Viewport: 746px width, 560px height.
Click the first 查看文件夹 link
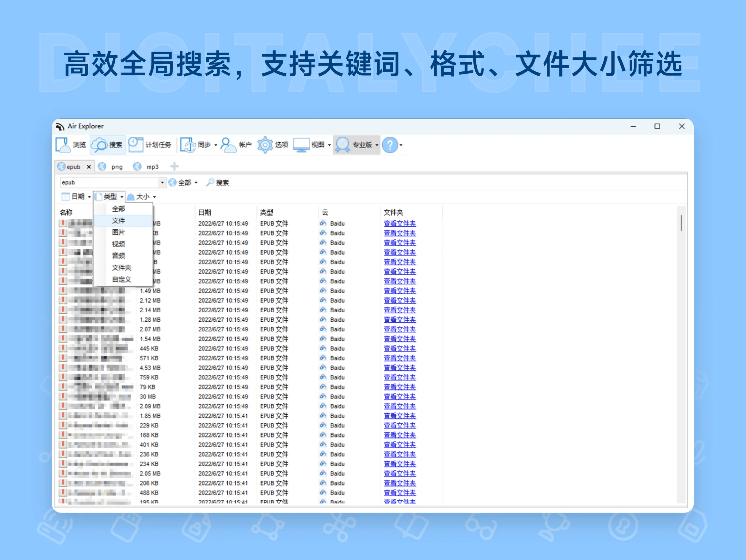[x=400, y=223]
